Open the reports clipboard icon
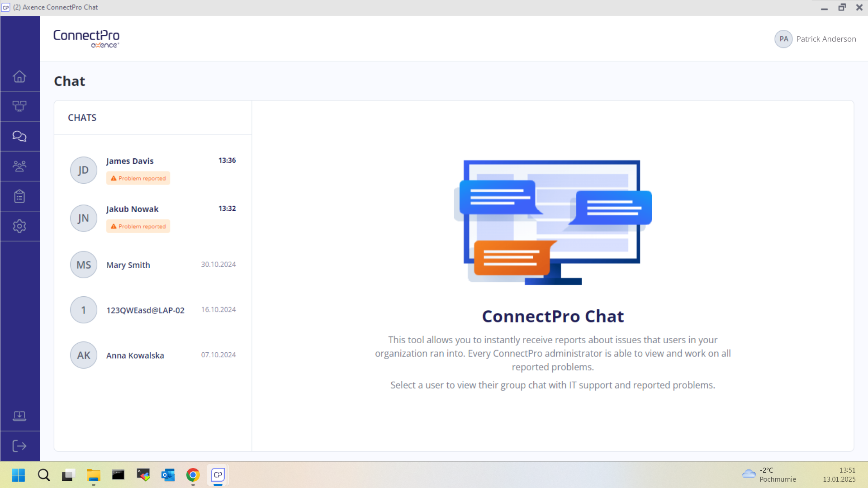Image resolution: width=868 pixels, height=488 pixels. tap(20, 196)
